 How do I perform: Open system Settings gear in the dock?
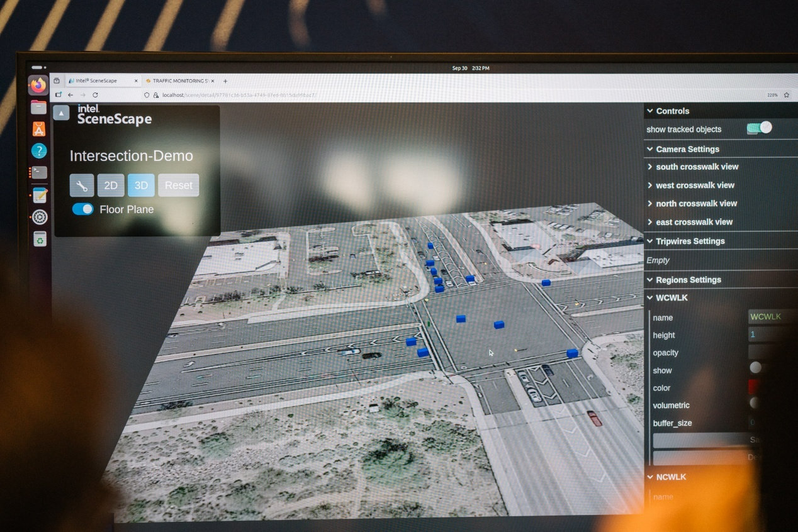[x=40, y=217]
